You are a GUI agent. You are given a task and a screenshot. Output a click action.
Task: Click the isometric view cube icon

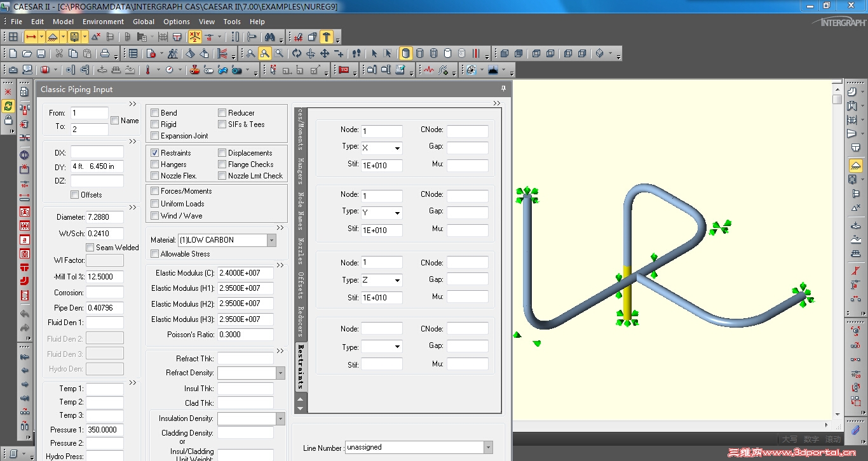coord(599,54)
